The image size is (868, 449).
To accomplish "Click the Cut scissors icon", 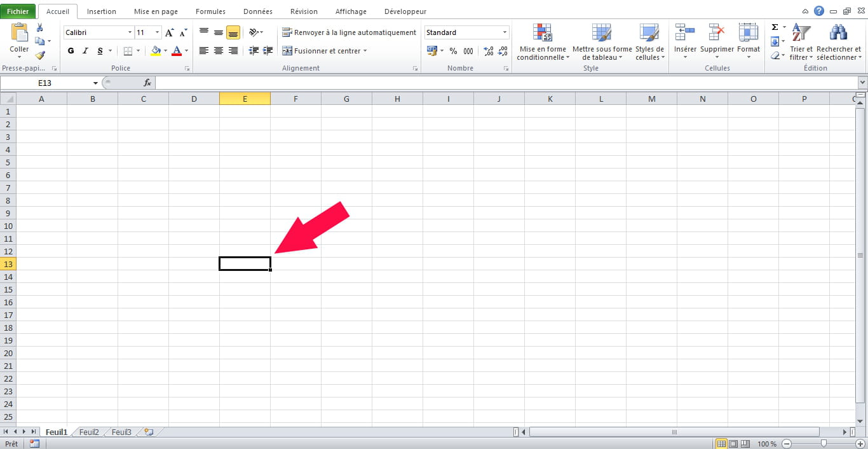I will pyautogui.click(x=40, y=28).
